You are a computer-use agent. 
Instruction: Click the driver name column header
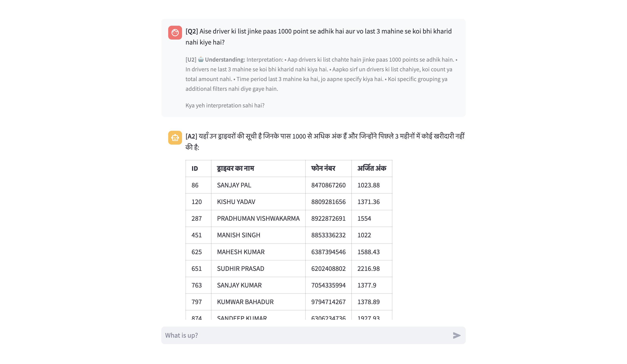235,168
